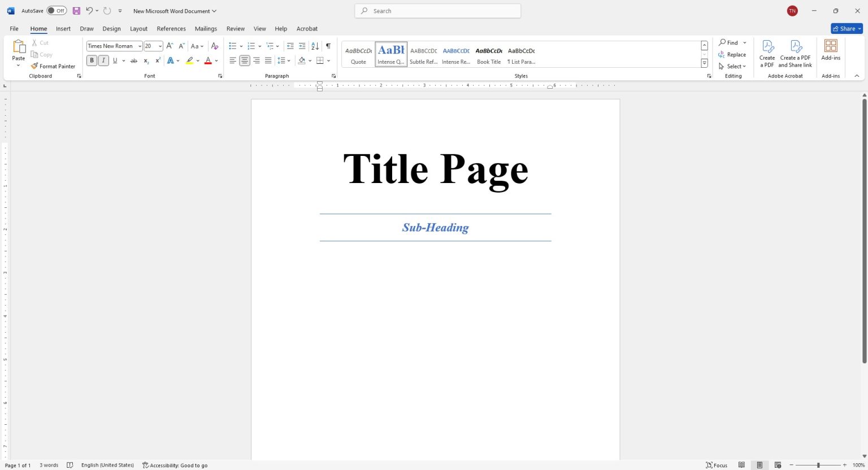Click the Superscript button
The height and width of the screenshot is (470, 868).
[x=158, y=60]
